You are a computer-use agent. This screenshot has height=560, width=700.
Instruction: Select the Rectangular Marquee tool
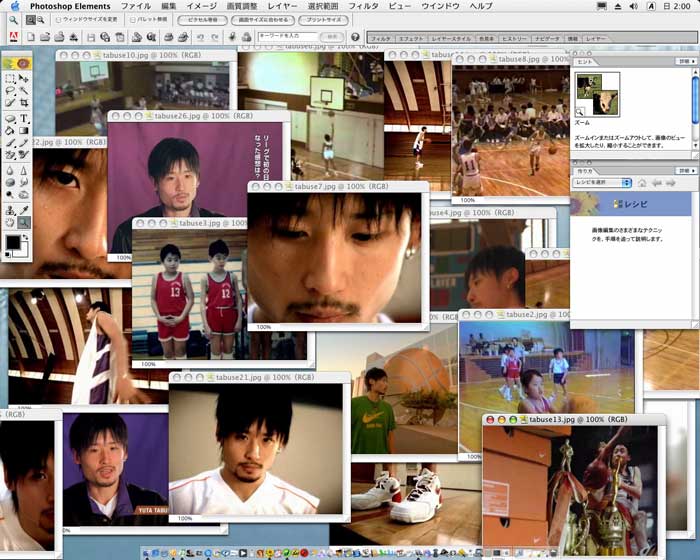pos(10,79)
